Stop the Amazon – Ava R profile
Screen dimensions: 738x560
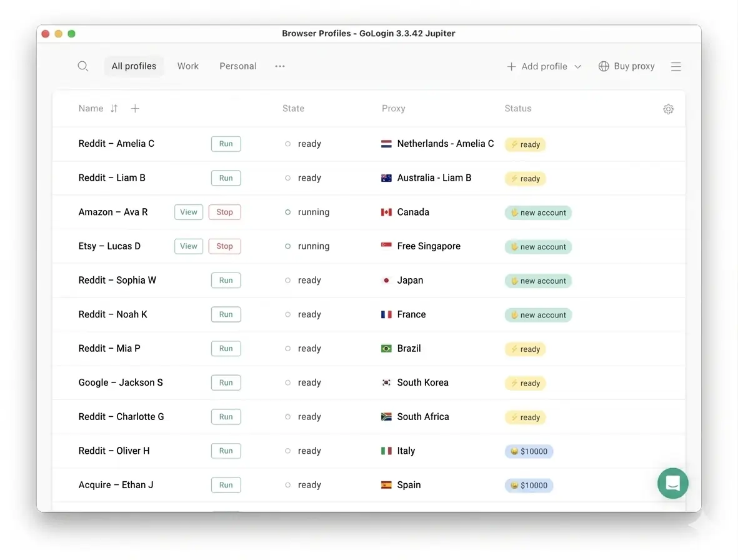pos(224,212)
